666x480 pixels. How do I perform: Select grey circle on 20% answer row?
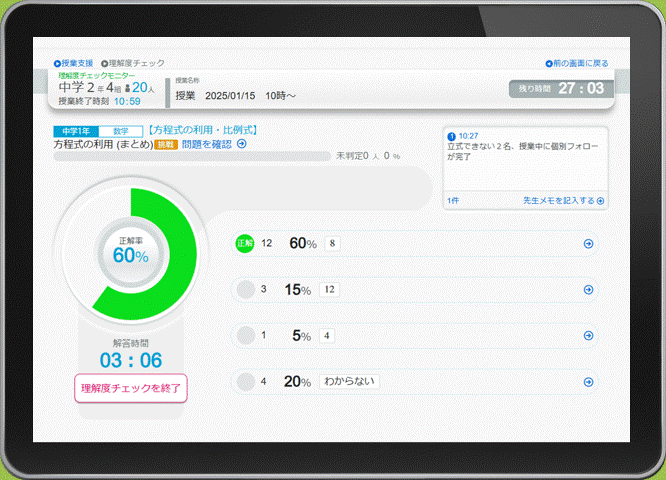coord(244,382)
